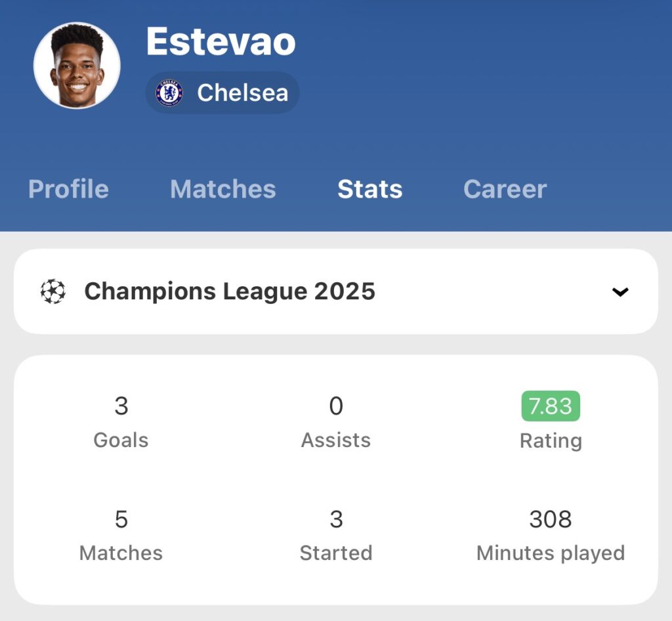672x621 pixels.
Task: Switch to the Profile tab
Action: [x=68, y=189]
